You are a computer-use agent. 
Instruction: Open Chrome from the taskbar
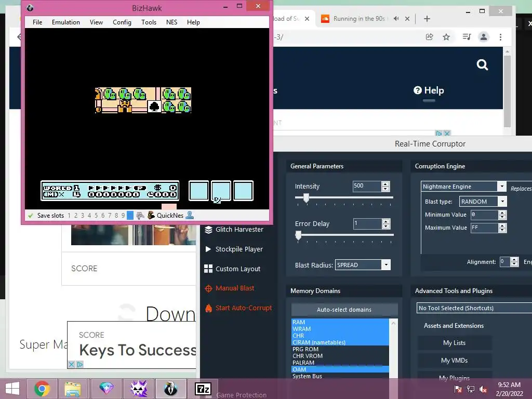tap(42, 389)
